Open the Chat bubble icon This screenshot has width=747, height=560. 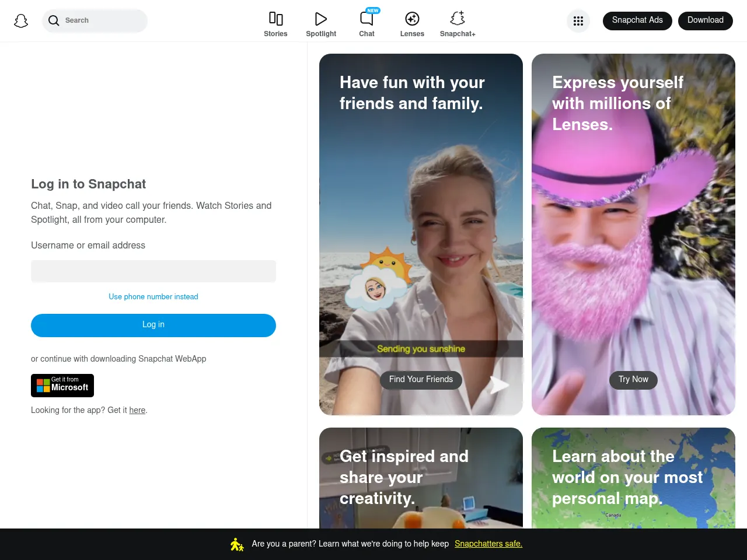coord(366,19)
